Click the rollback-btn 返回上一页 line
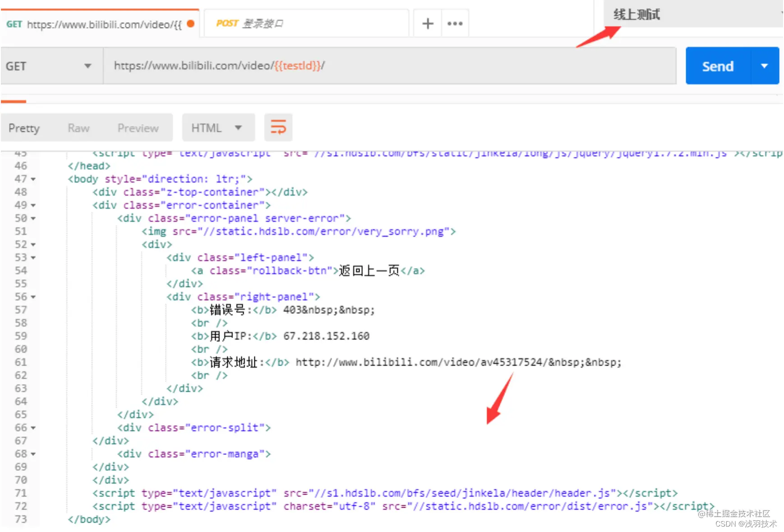The height and width of the screenshot is (532, 784). pos(308,271)
